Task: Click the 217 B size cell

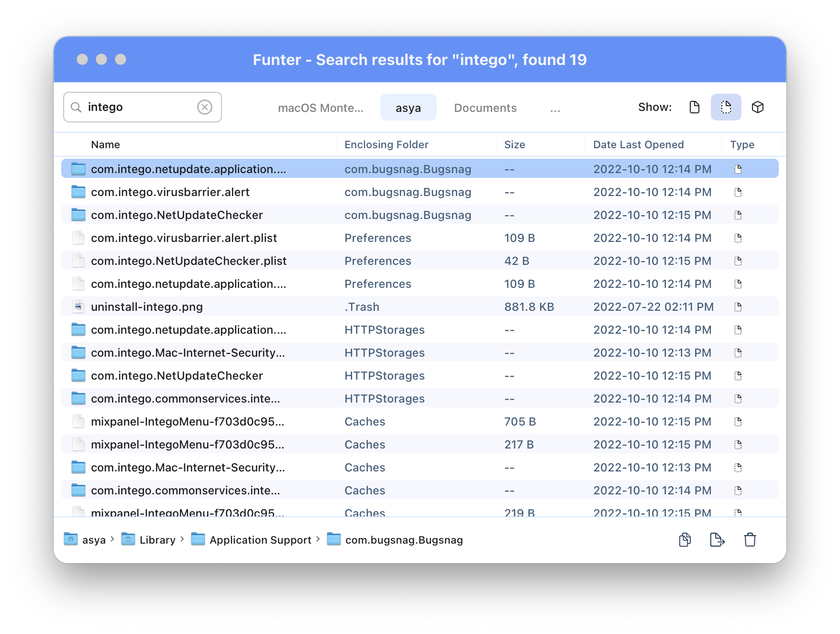Action: [x=519, y=444]
